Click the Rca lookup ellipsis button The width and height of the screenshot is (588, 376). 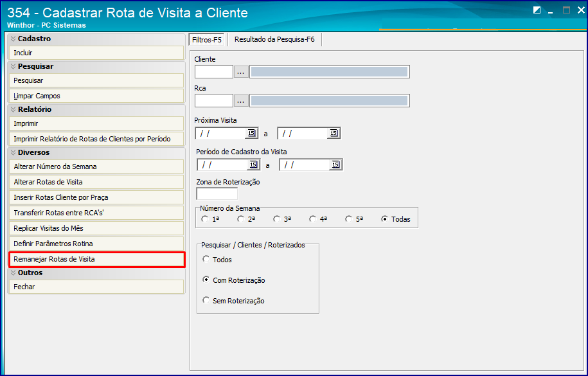click(x=241, y=100)
